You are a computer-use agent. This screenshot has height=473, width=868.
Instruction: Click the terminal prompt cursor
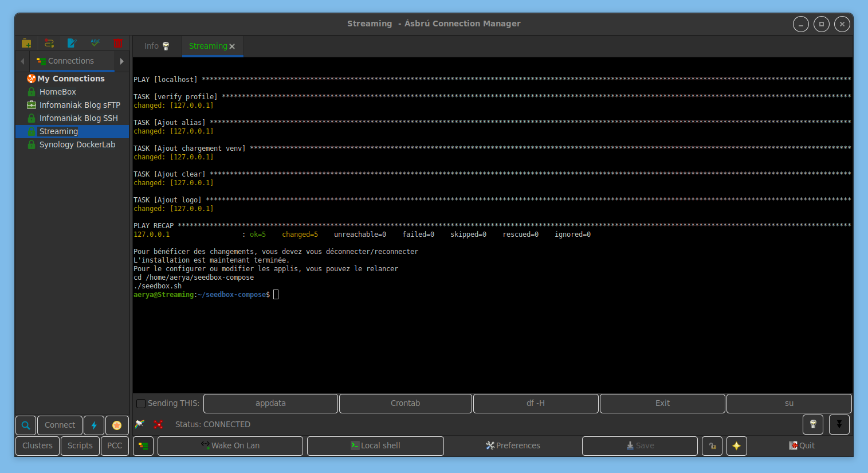click(276, 295)
